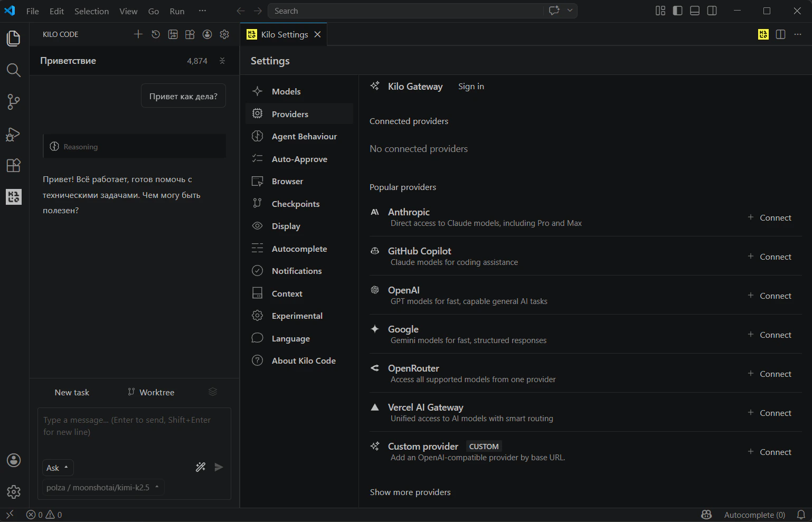Open overflow menu after Run

point(202,11)
